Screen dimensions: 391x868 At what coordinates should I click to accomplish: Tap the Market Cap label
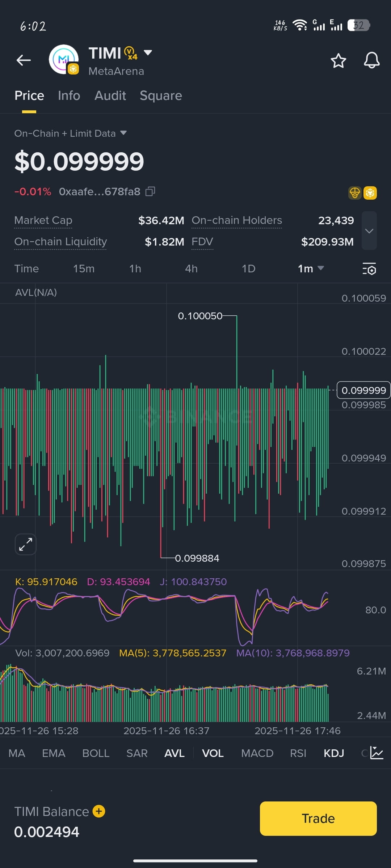[43, 220]
